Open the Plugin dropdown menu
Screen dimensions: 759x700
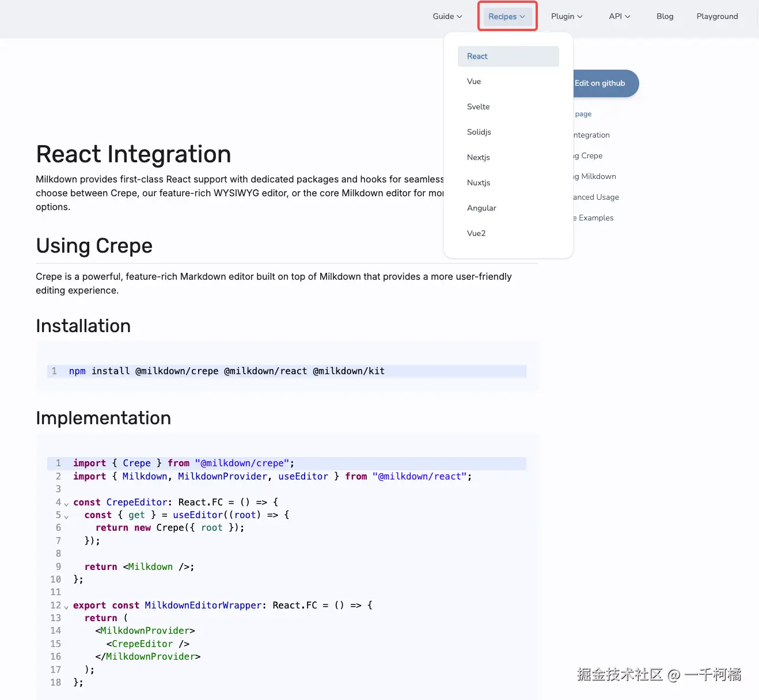click(x=567, y=16)
